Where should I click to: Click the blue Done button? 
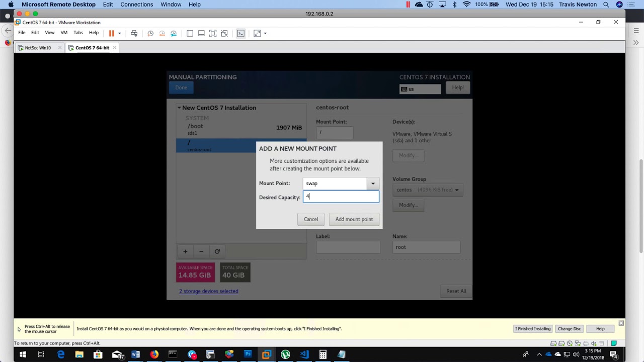(181, 87)
